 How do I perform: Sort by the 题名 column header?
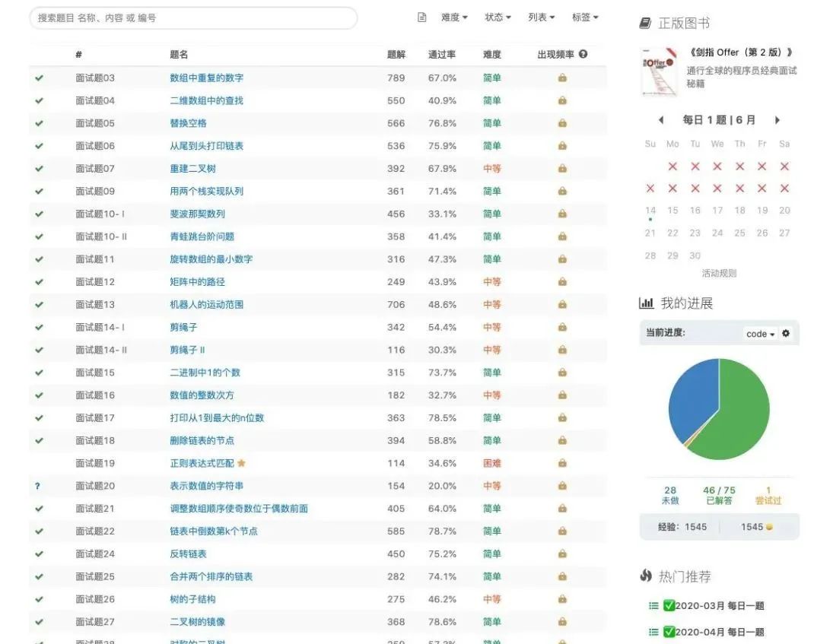pyautogui.click(x=179, y=55)
